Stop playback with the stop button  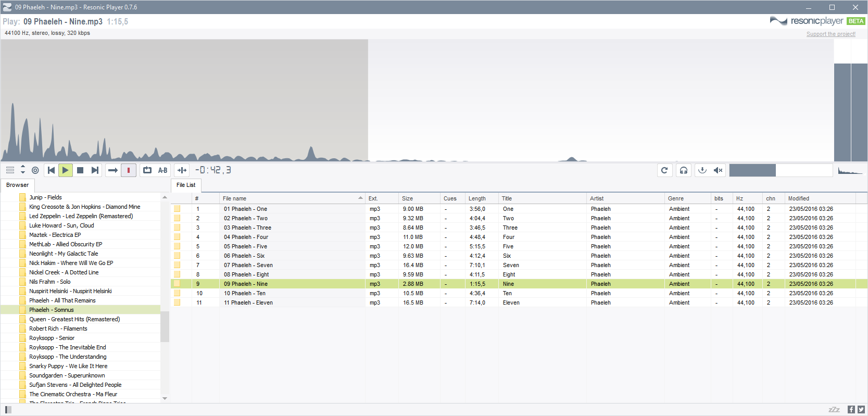click(x=80, y=170)
